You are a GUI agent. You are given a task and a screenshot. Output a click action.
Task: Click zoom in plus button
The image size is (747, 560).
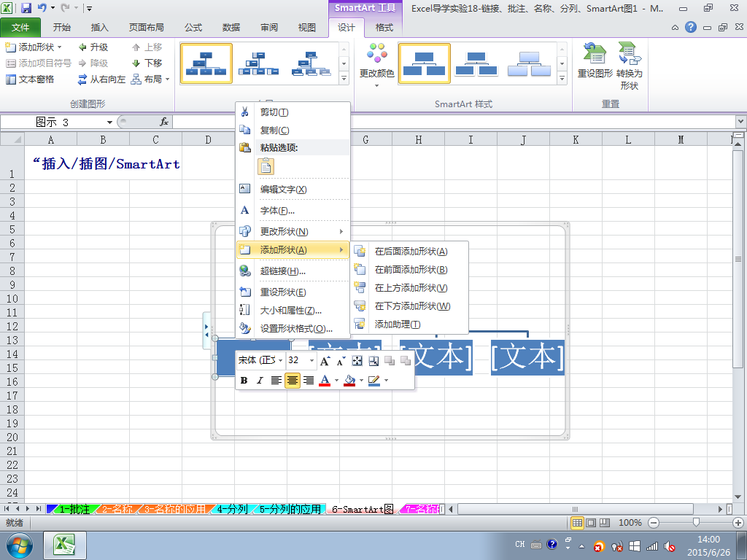pyautogui.click(x=738, y=522)
